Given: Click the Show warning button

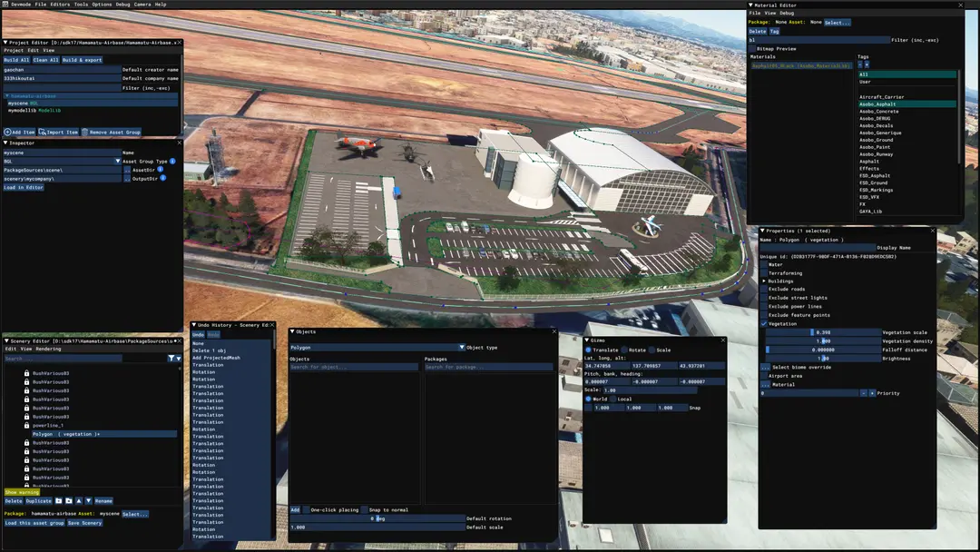Looking at the screenshot, I should click(x=22, y=492).
